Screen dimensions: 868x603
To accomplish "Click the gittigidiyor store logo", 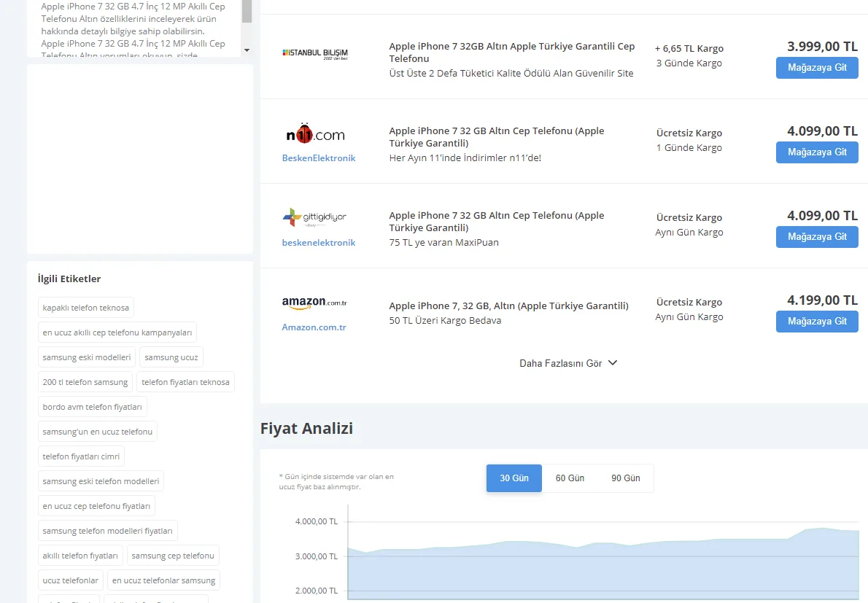I will point(314,217).
